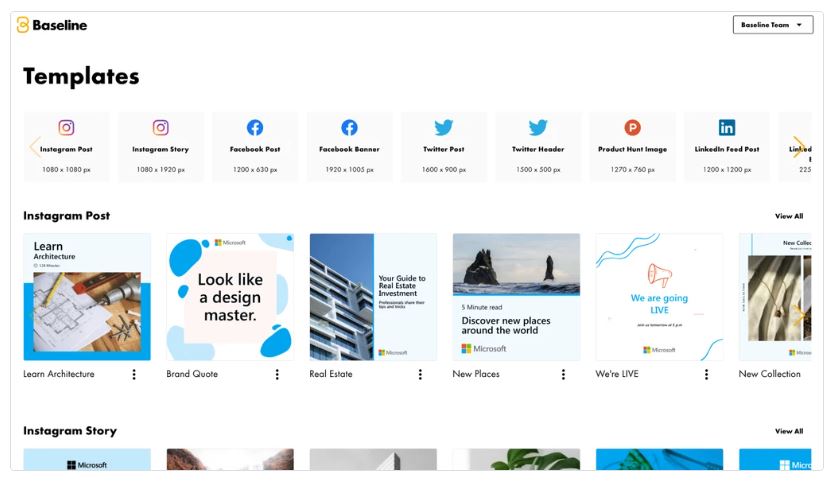Pick the Twitter Post bird icon

coord(444,128)
